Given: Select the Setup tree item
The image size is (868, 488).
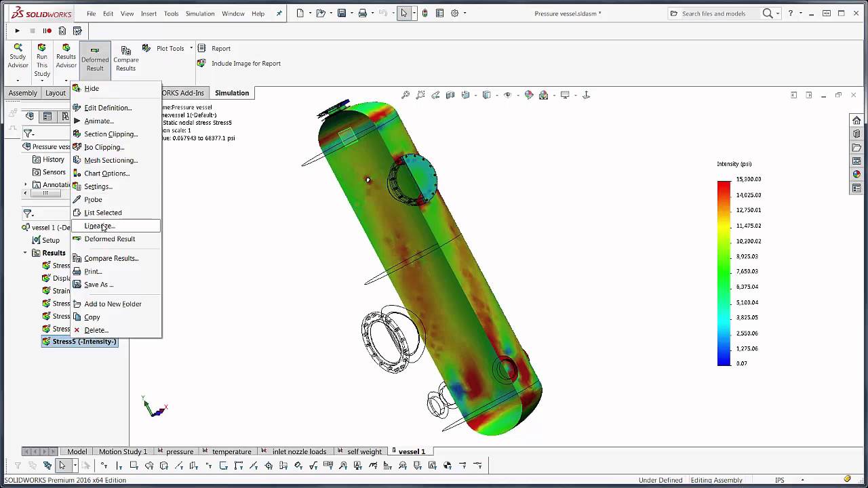Looking at the screenshot, I should (46, 240).
